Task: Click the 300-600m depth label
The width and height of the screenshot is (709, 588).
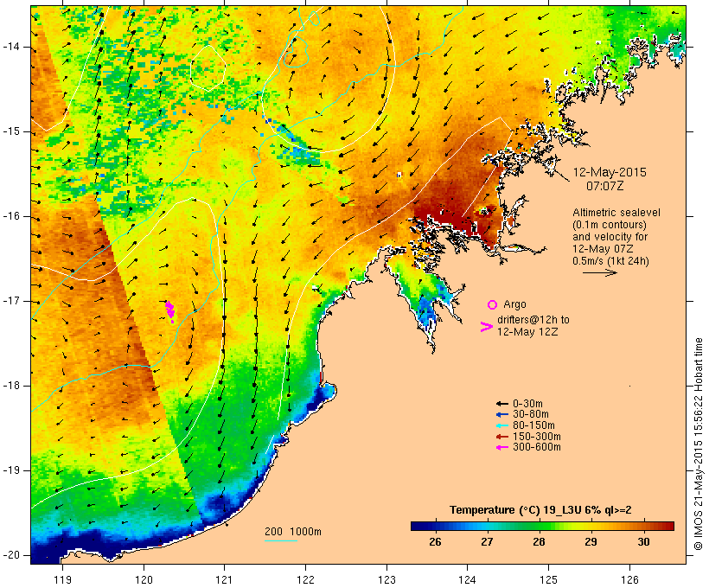Action: (x=537, y=447)
